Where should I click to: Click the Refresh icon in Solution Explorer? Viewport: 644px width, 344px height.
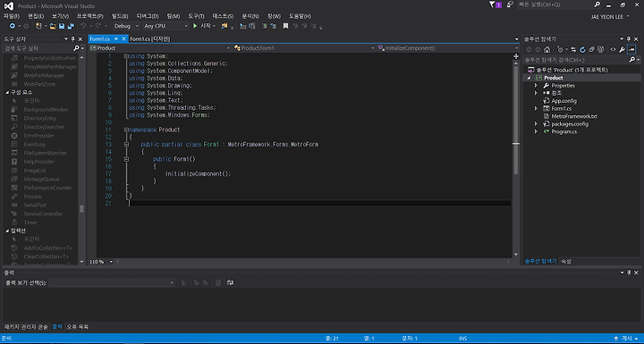(x=582, y=50)
